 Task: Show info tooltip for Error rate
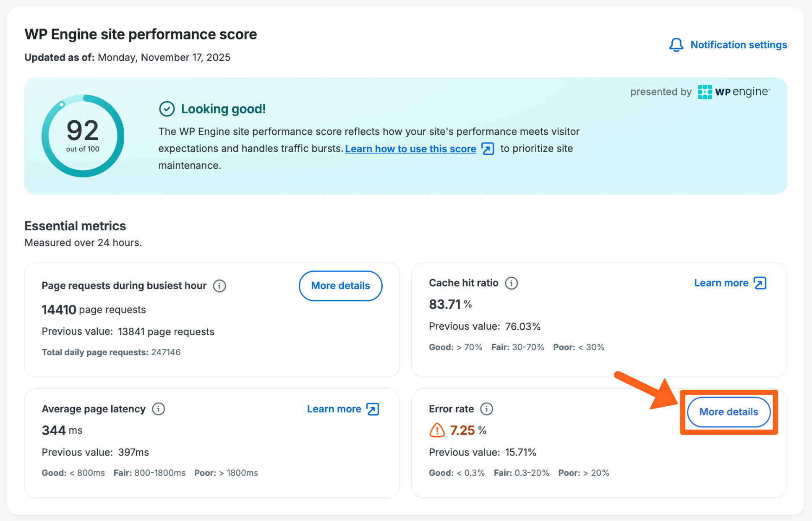486,409
